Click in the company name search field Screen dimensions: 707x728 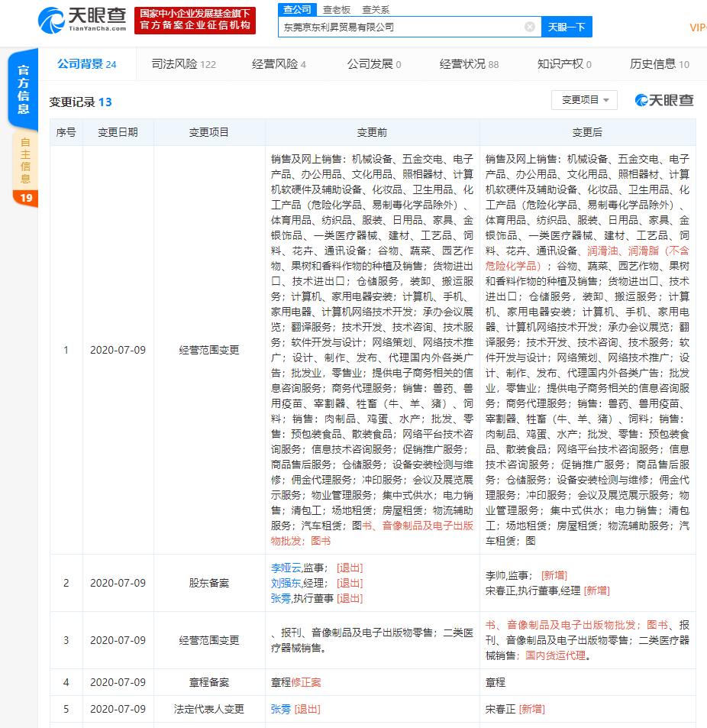(401, 27)
